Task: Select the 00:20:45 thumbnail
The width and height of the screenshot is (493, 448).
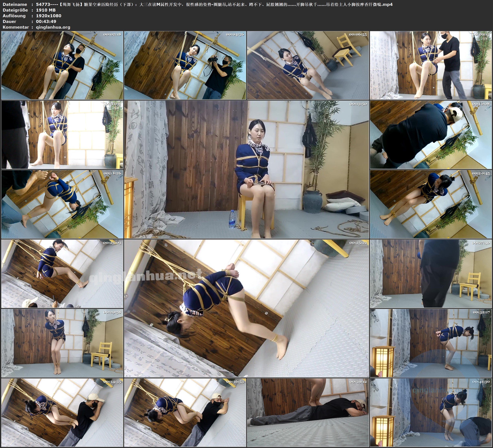Action: [431, 204]
